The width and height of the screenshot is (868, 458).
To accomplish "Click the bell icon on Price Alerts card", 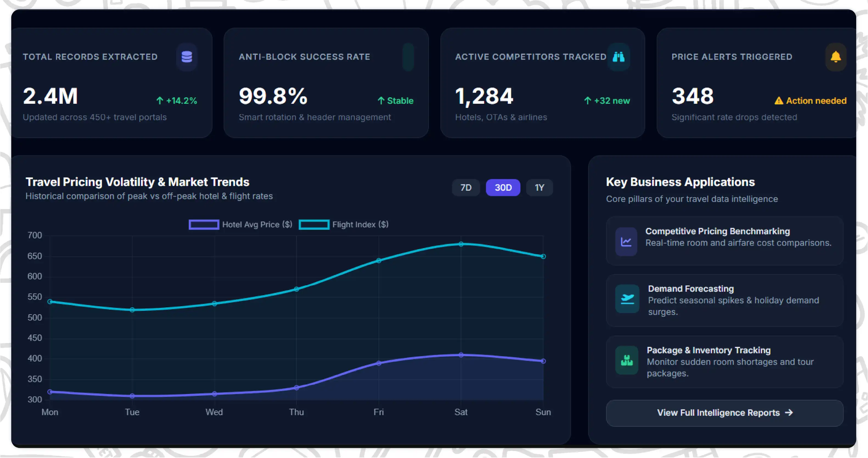I will click(x=836, y=57).
